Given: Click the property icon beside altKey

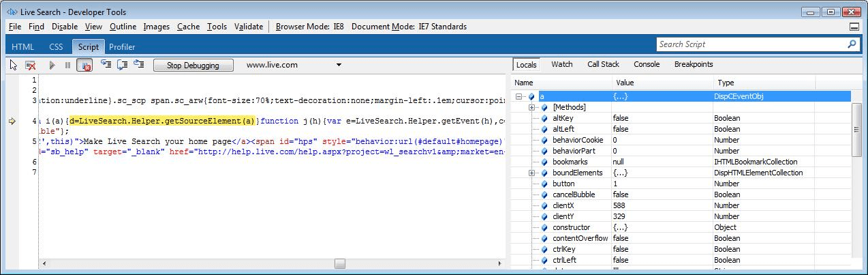Looking at the screenshot, I should pyautogui.click(x=544, y=118).
